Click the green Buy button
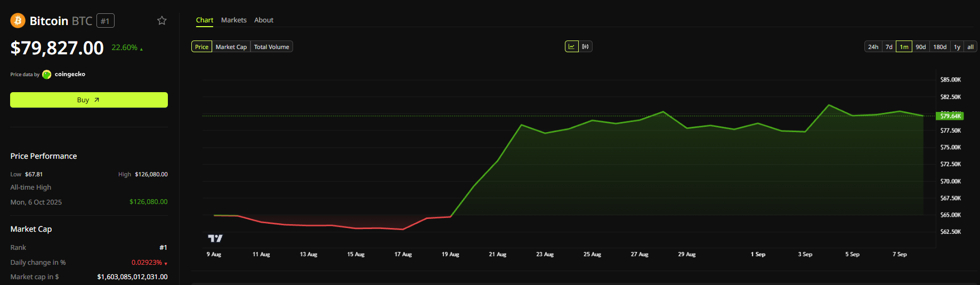980x285 pixels. [x=89, y=100]
